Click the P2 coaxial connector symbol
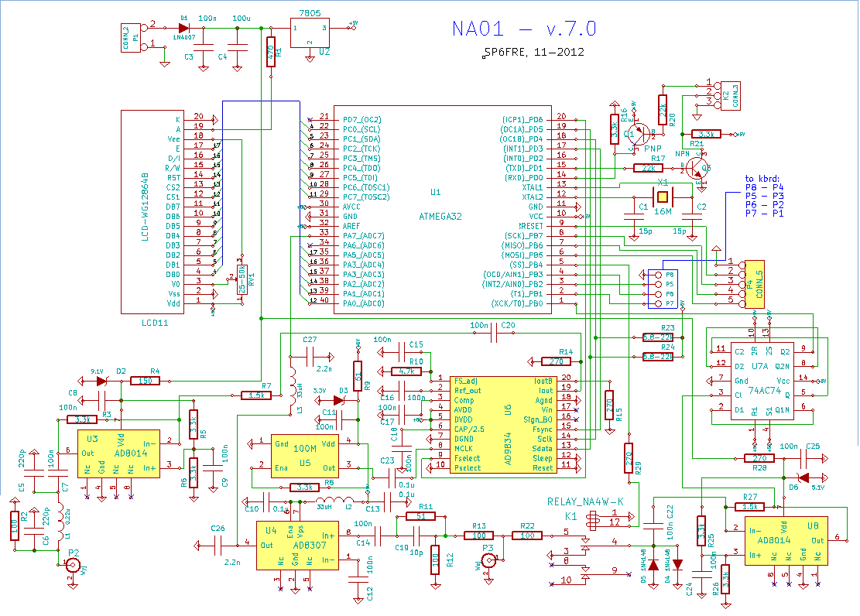The width and height of the screenshot is (860, 616). pyautogui.click(x=74, y=567)
